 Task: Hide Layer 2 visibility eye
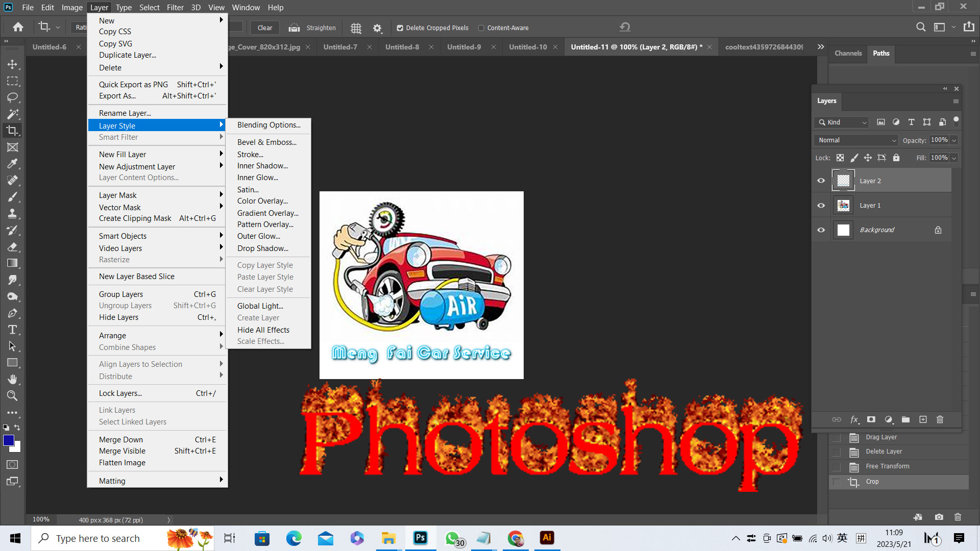tap(821, 181)
